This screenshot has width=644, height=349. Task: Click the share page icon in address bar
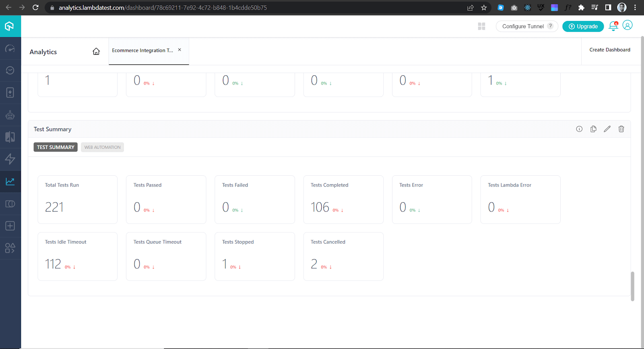(470, 8)
